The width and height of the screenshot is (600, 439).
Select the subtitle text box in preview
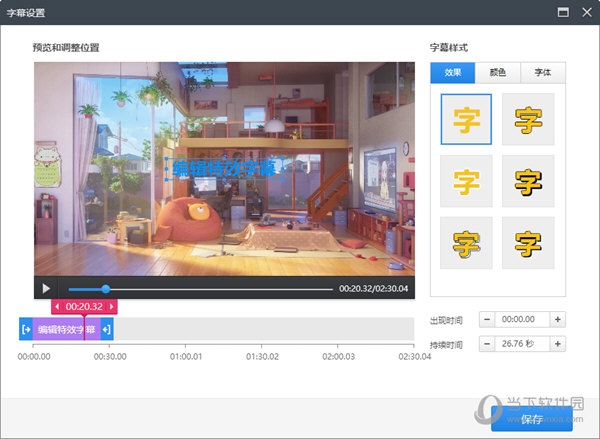(x=225, y=169)
